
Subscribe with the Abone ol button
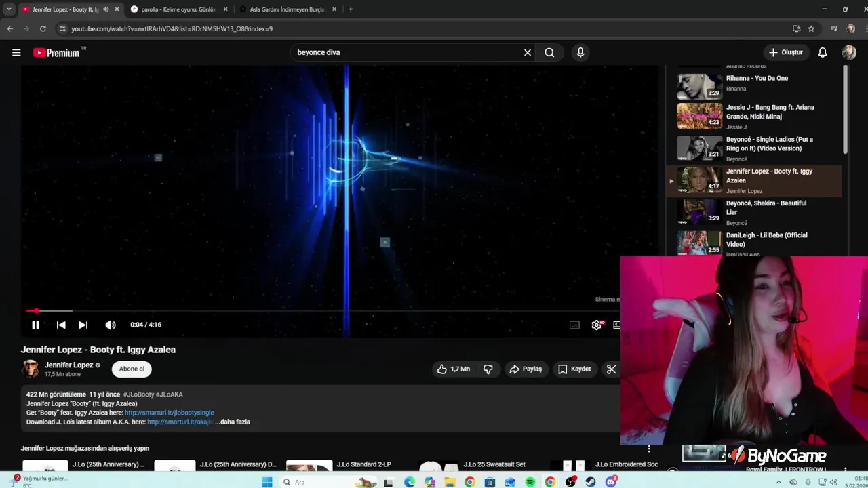(x=132, y=369)
